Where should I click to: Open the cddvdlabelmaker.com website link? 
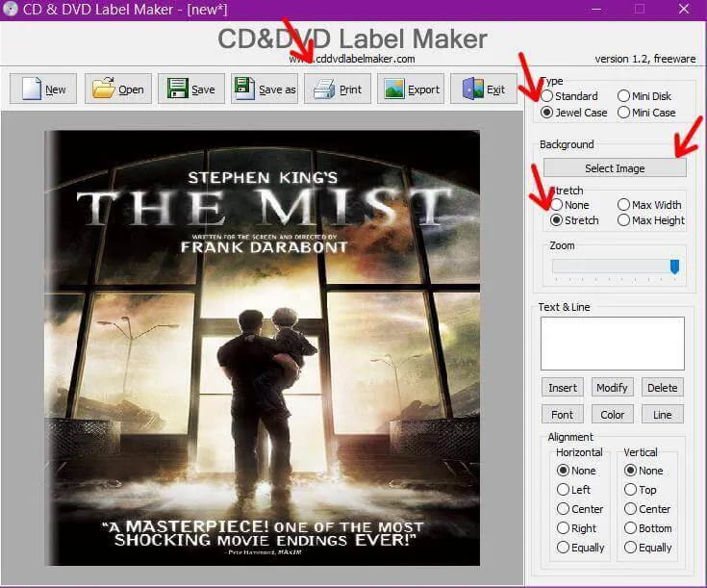click(x=352, y=59)
